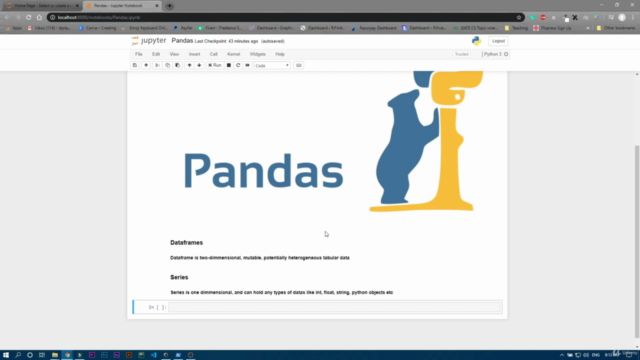
Task: Reload the page in browser
Action: coord(29,18)
